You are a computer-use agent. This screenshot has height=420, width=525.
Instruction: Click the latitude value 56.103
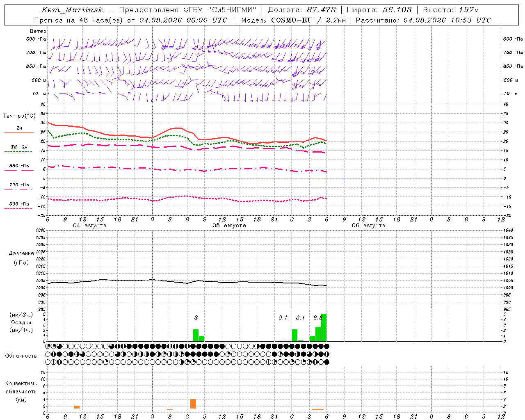pyautogui.click(x=397, y=10)
